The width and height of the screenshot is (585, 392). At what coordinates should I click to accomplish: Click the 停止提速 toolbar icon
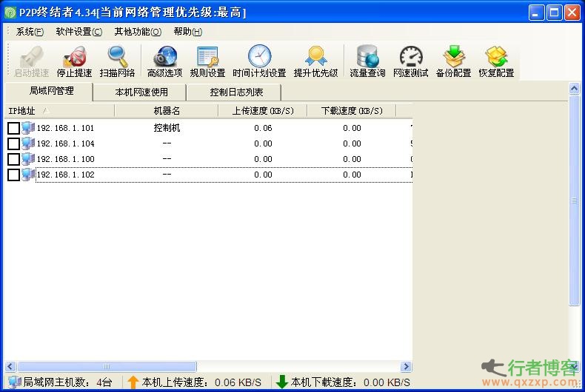pos(74,57)
